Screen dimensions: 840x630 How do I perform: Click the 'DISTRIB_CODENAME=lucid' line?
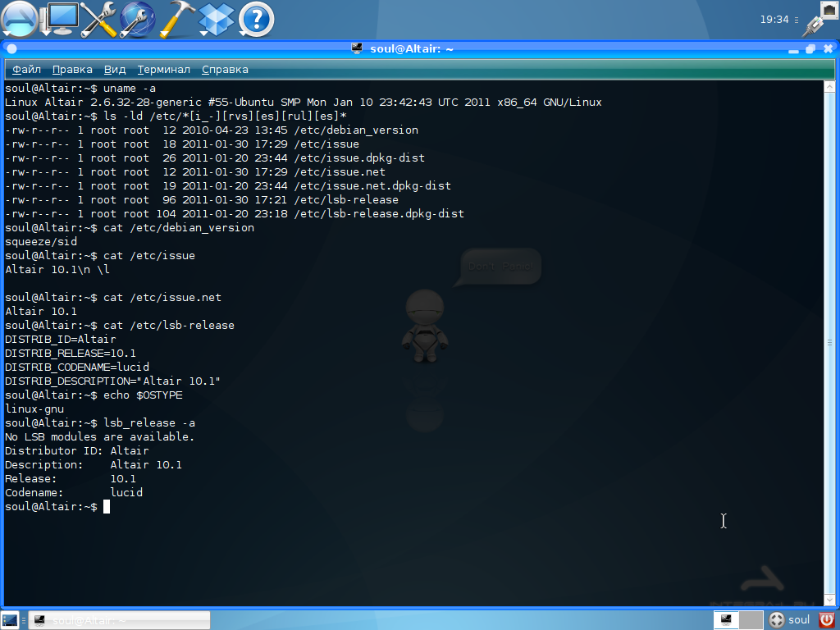(77, 367)
